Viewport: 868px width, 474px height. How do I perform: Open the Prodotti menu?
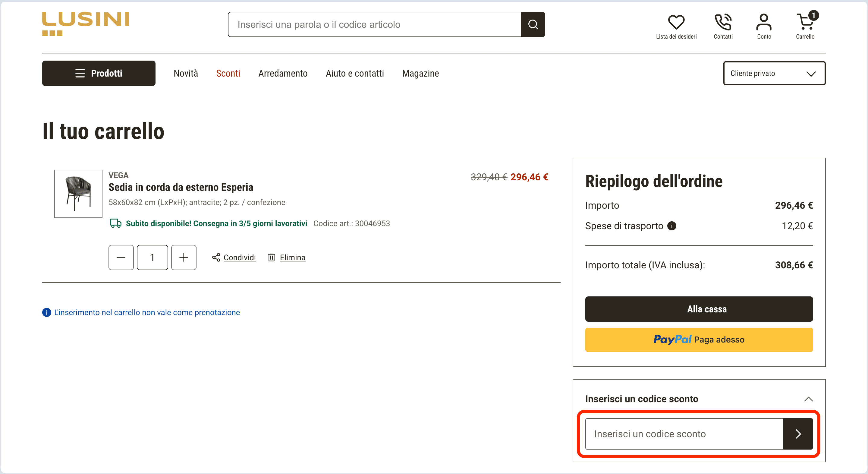pyautogui.click(x=99, y=73)
